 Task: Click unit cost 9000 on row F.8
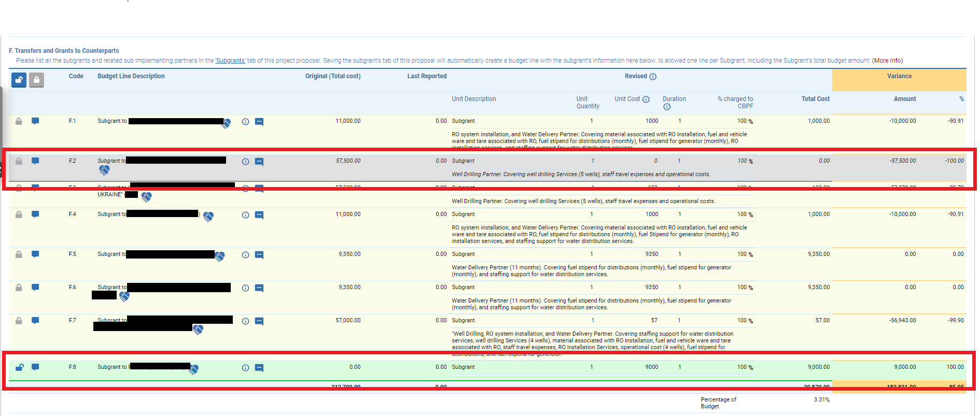tap(652, 367)
